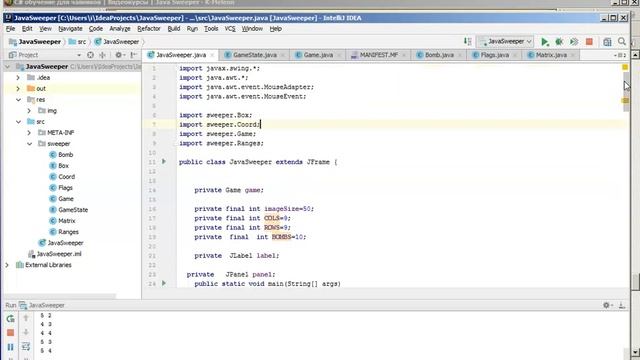This screenshot has width=640, height=360.
Task: Select Bomb class in project tree
Action: [61, 155]
